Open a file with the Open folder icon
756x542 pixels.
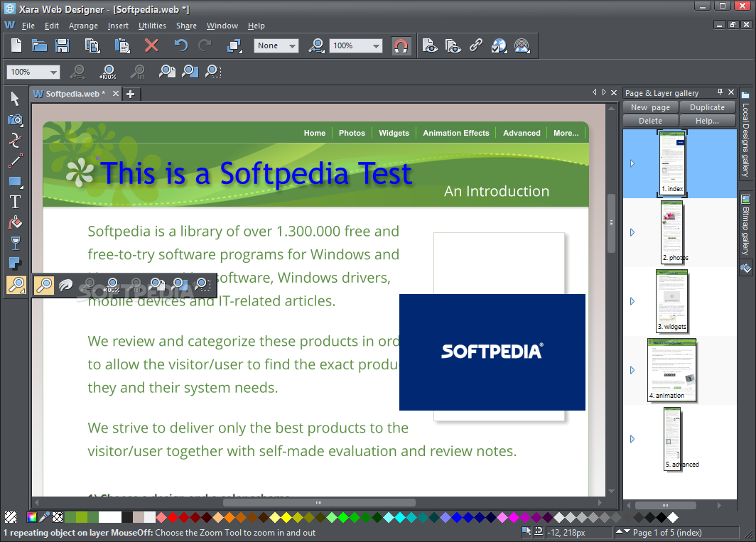[x=39, y=45]
